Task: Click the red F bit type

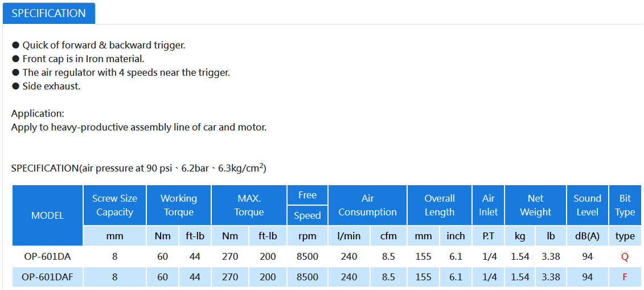Action: coord(625,277)
